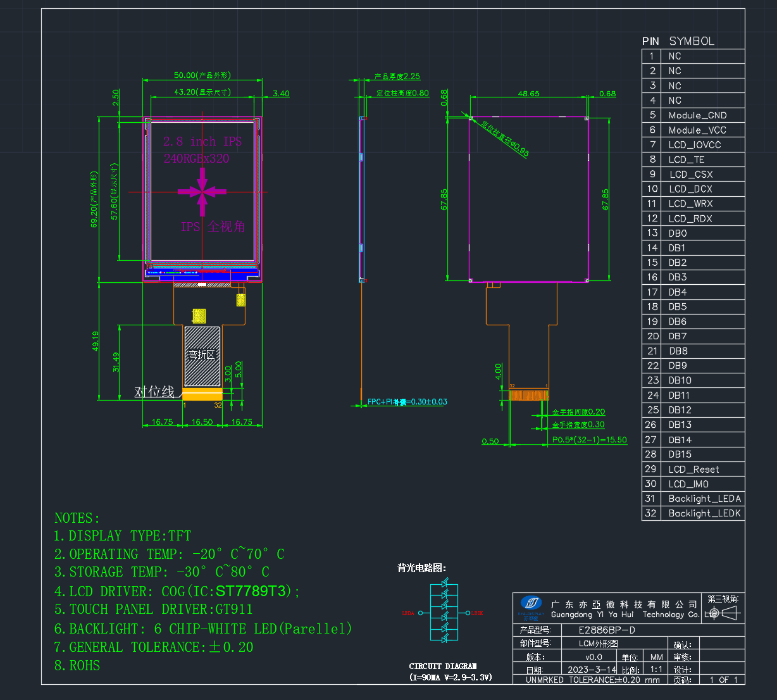The width and height of the screenshot is (777, 700).
Task: Click the '49.19' FPC length dimension
Action: [x=96, y=341]
